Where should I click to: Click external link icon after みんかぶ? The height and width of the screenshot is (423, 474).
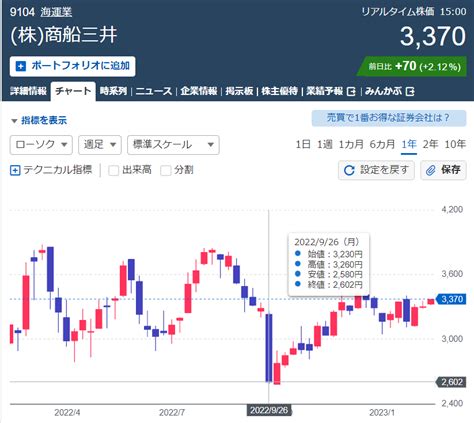[410, 91]
